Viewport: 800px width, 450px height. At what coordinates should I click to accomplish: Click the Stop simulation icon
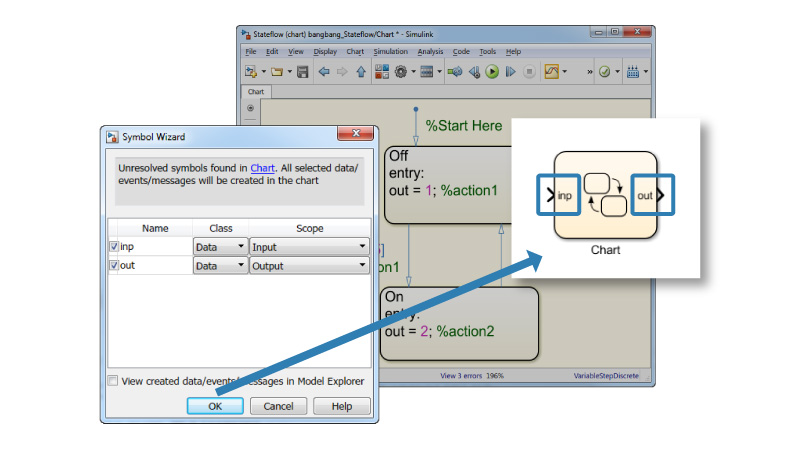pyautogui.click(x=529, y=72)
